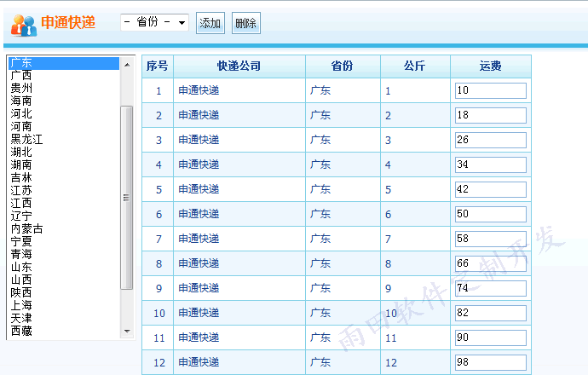Focus the 运费 field showing 90

[491, 338]
